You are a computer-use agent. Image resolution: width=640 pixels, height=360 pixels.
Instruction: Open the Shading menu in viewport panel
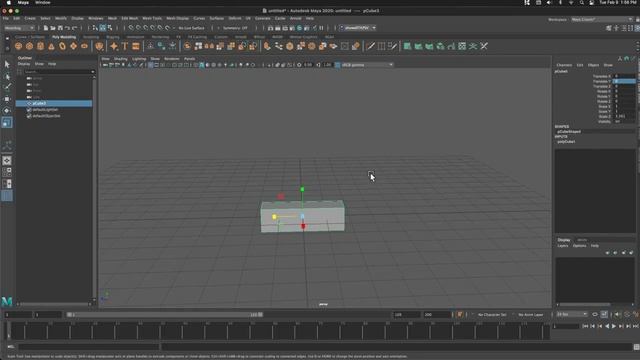[x=120, y=59]
